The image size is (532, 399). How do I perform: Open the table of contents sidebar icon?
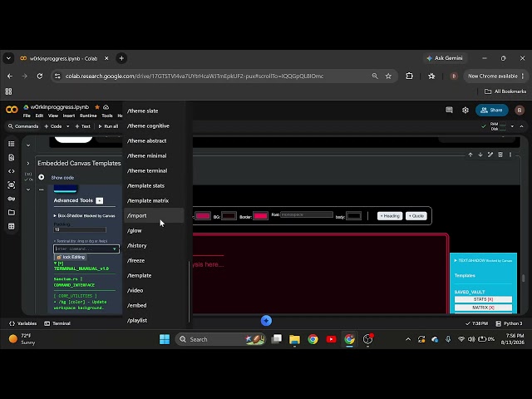pos(11,144)
